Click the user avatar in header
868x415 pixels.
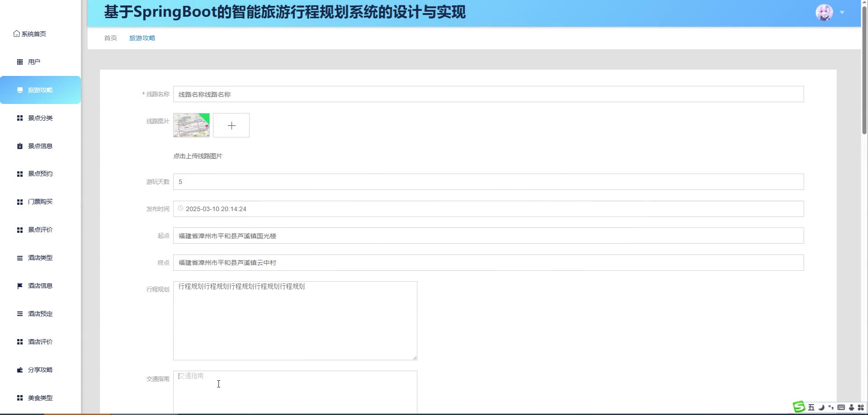(824, 13)
